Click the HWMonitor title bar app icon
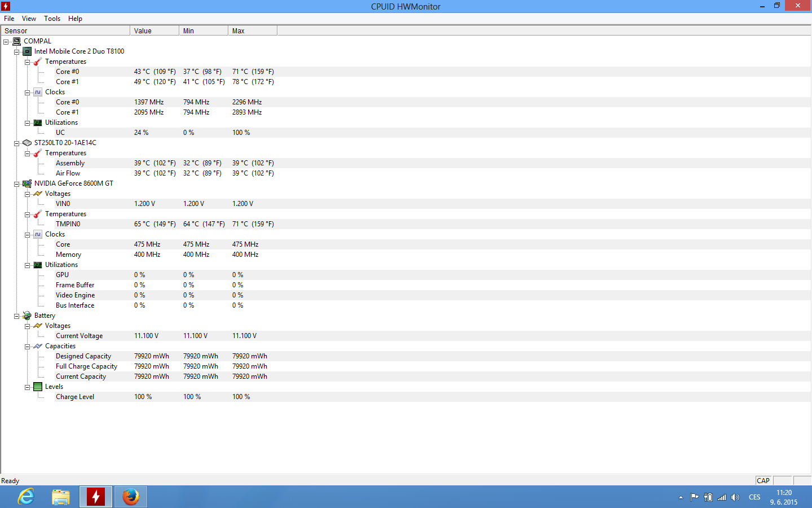Screen dimensions: 812x508 (x=6, y=6)
